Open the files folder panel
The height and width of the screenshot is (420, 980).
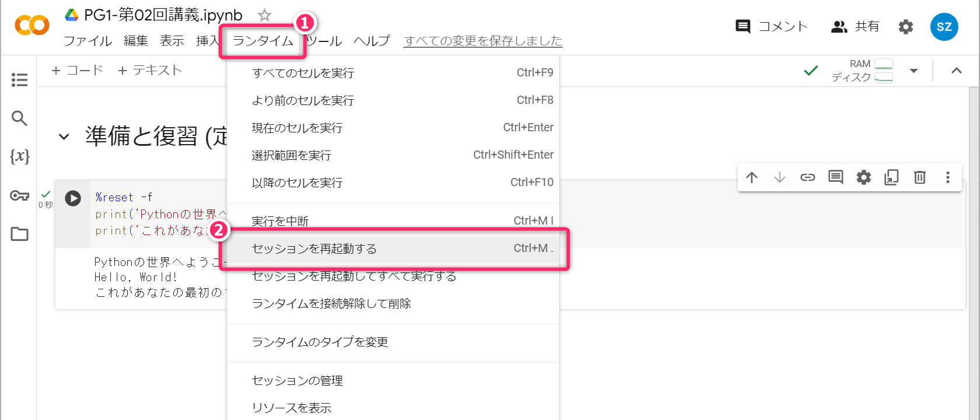point(19,234)
